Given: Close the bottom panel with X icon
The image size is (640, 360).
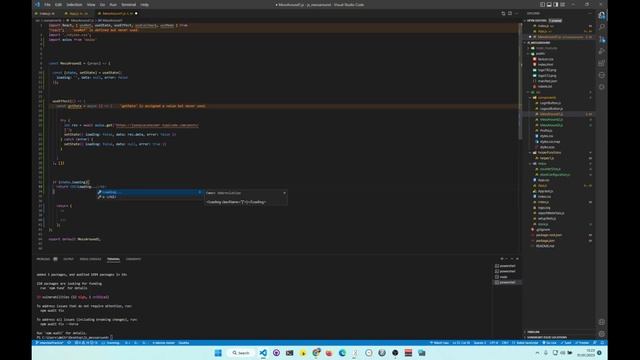Looking at the screenshot, I should pos(517,258).
